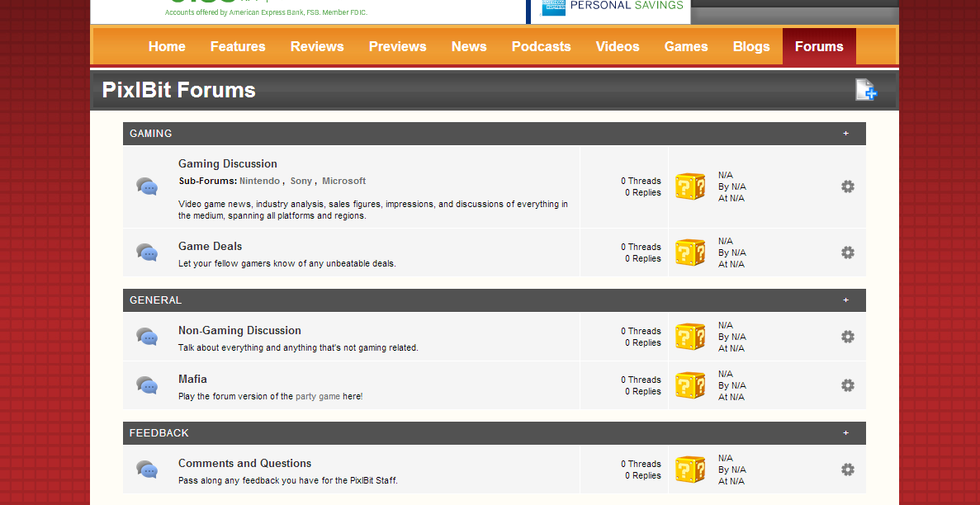Click the GAMING category header label
Image resolution: width=980 pixels, height=505 pixels.
tap(150, 133)
